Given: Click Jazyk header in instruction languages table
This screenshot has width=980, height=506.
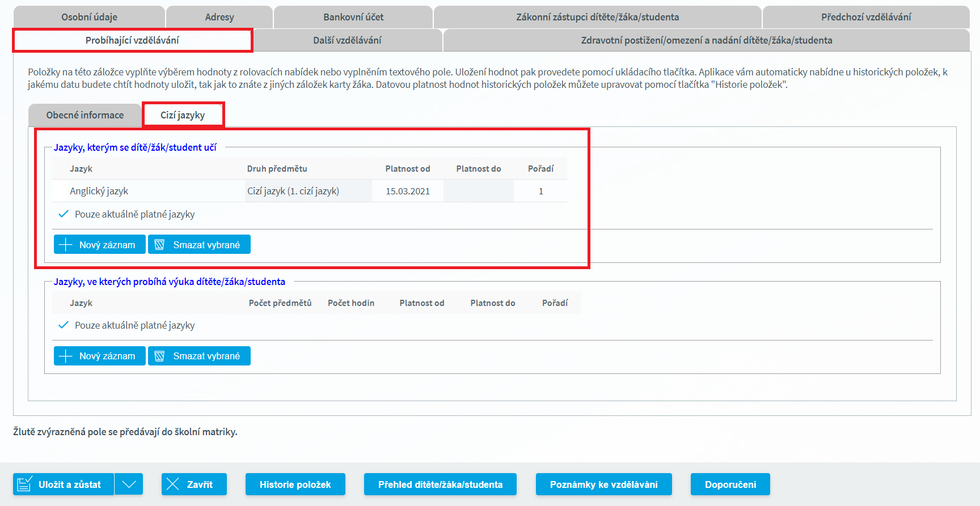Looking at the screenshot, I should [81, 303].
